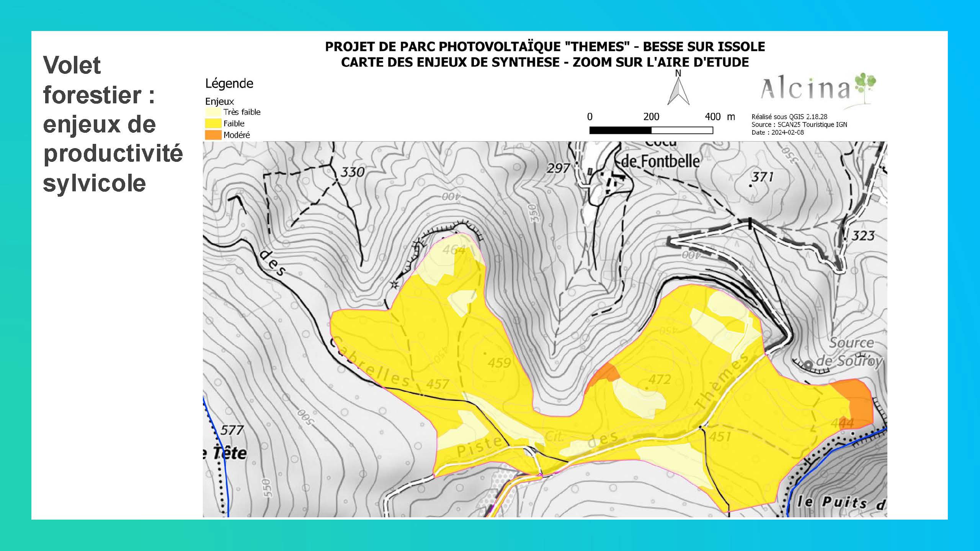The width and height of the screenshot is (980, 551).
Task: Click 'Source : SCAN25 Touristique IGN' text
Action: pos(799,124)
